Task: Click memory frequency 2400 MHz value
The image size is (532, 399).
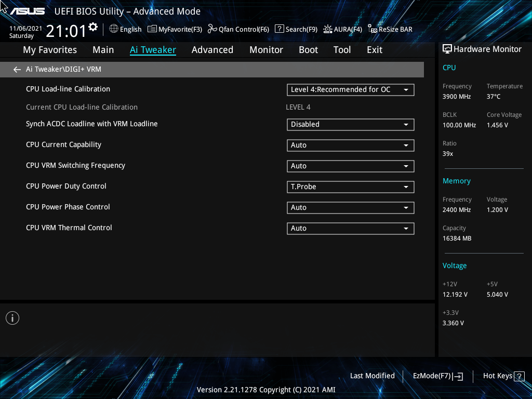Action: coord(456,210)
